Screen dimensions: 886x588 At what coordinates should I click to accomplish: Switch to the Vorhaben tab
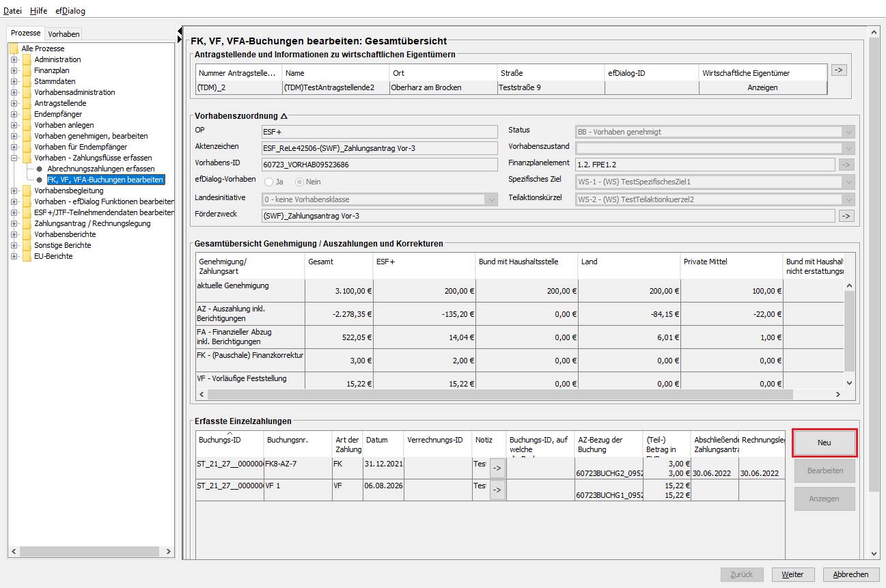(64, 34)
